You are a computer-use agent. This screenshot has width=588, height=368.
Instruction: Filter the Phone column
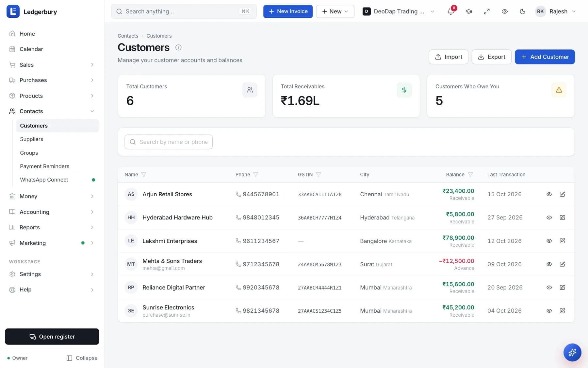[x=256, y=175]
